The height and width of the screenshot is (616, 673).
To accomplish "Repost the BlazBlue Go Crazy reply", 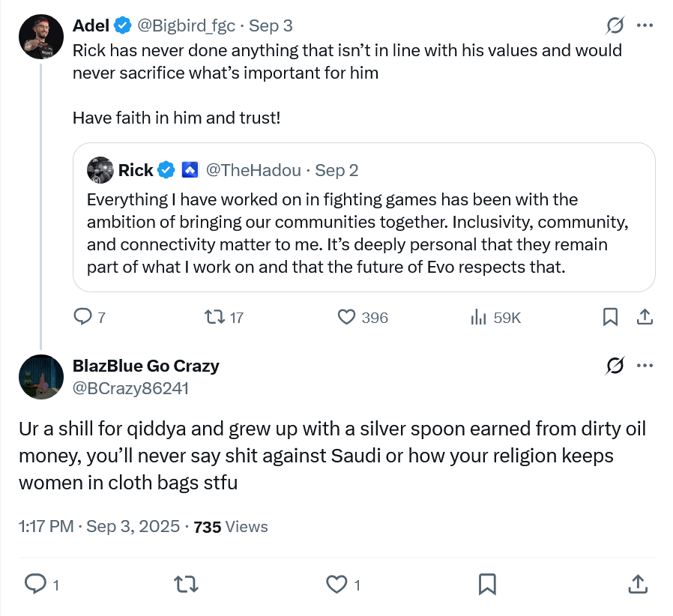I will (182, 583).
